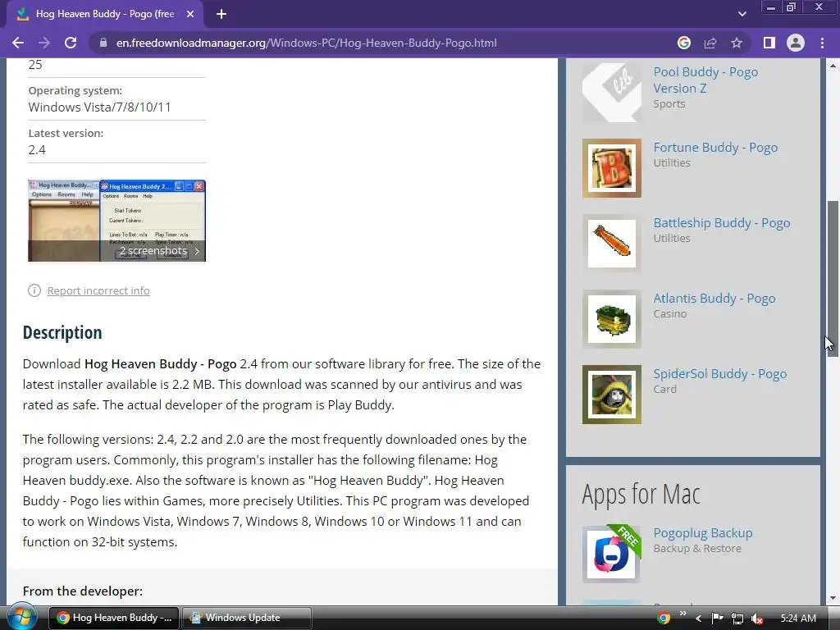Switch to Windows Update taskbar window
Viewport: 840px width, 630px height.
[246, 618]
